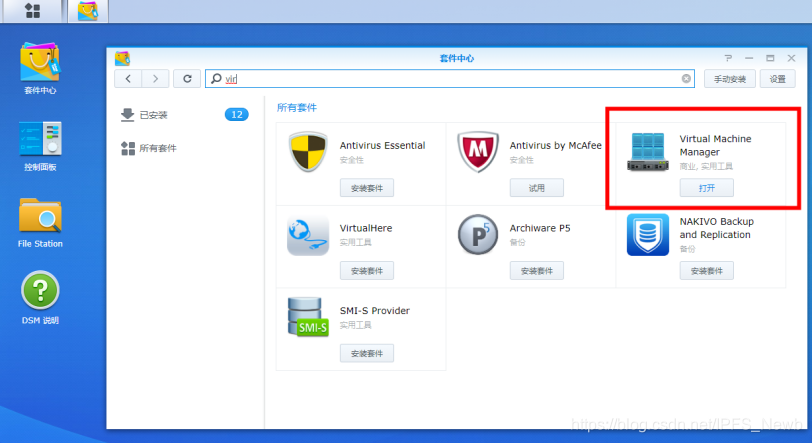Open the Antivirus Essential title text

tap(383, 146)
